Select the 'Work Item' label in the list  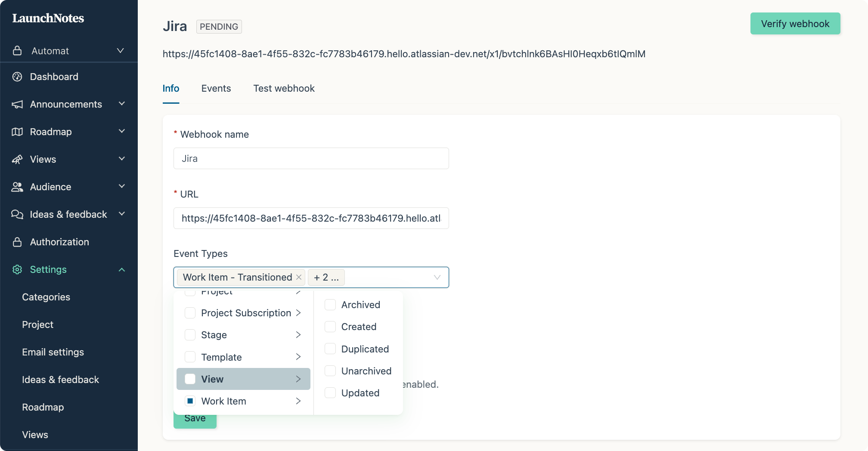pyautogui.click(x=224, y=401)
